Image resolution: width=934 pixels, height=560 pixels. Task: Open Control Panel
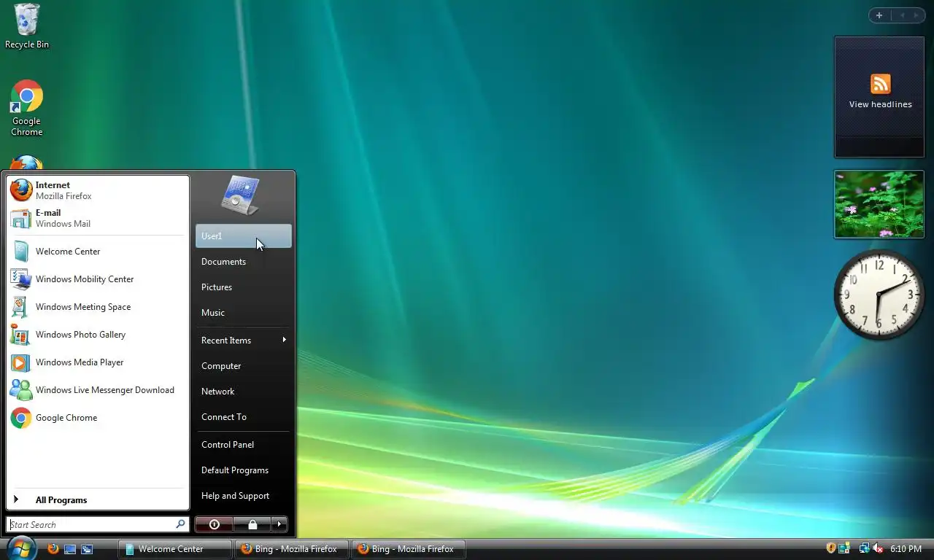coord(243,445)
